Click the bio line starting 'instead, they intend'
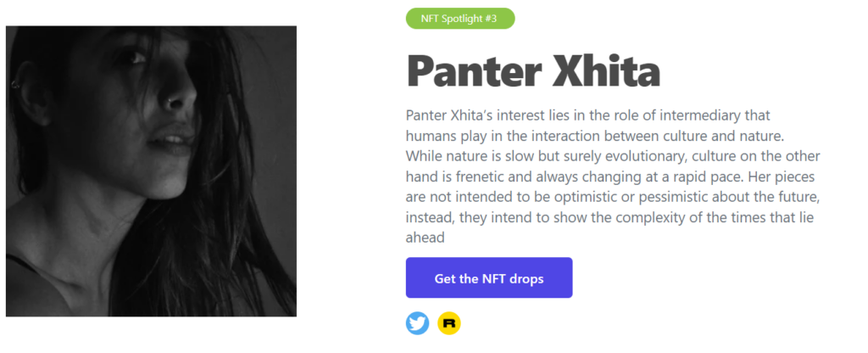868x353 pixels. pyautogui.click(x=609, y=217)
